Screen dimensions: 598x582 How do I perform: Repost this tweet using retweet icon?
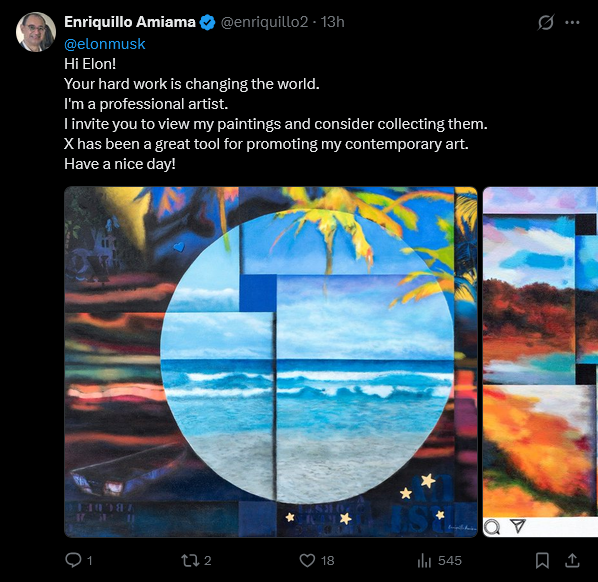click(x=190, y=560)
